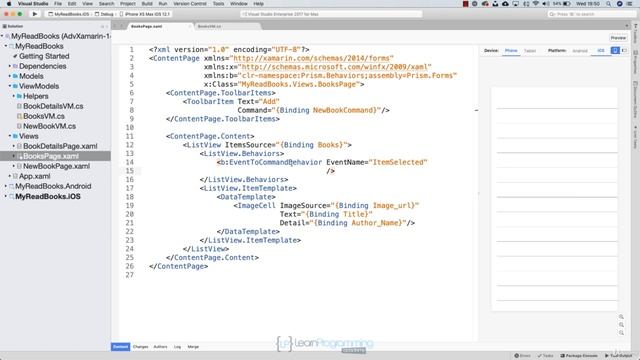The image size is (640, 360).
Task: Select the Source view tab at bottom
Action: pos(120,347)
